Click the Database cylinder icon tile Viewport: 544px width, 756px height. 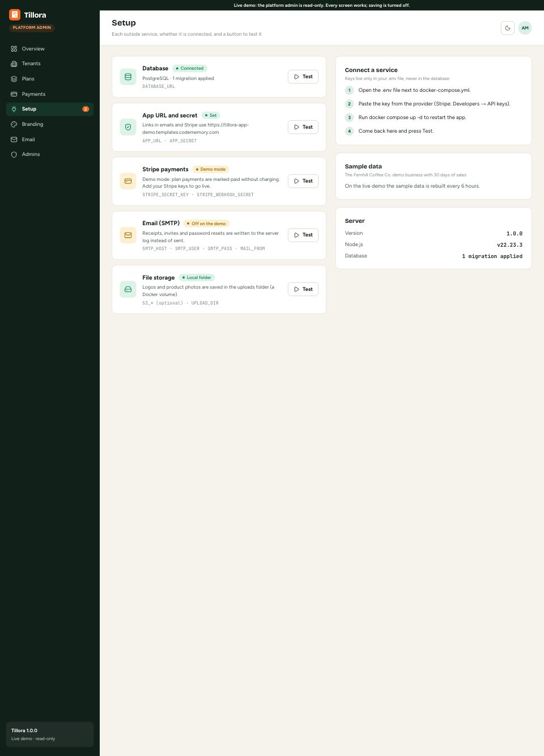click(x=128, y=77)
